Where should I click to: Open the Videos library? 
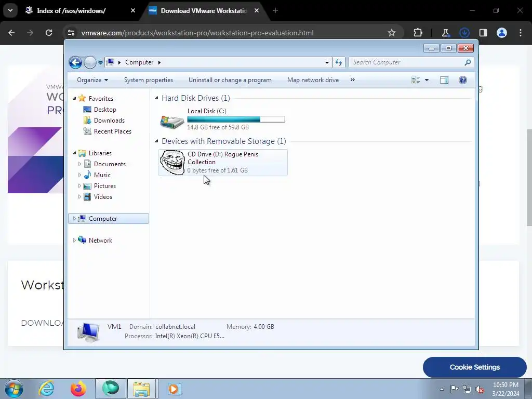coord(103,197)
